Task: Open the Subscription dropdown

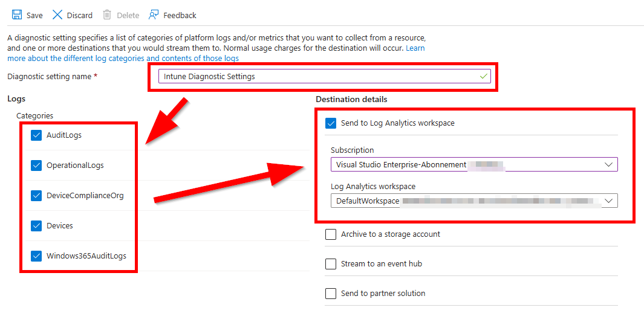Action: pos(474,164)
